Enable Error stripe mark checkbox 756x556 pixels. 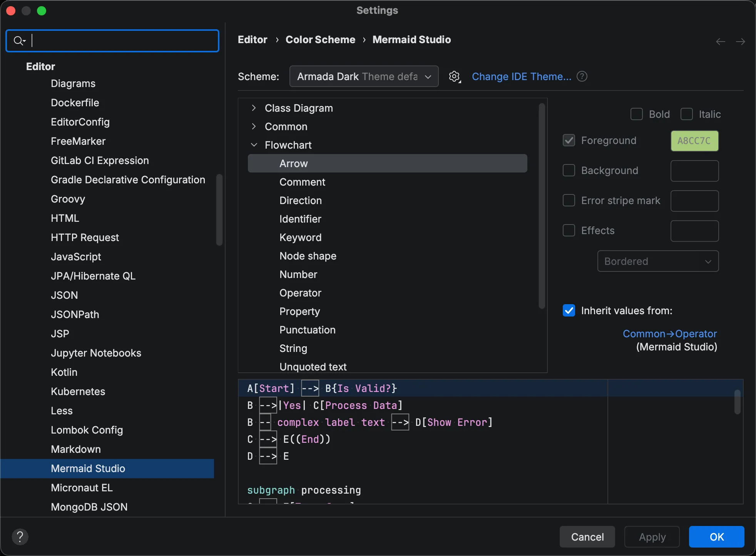[569, 200]
